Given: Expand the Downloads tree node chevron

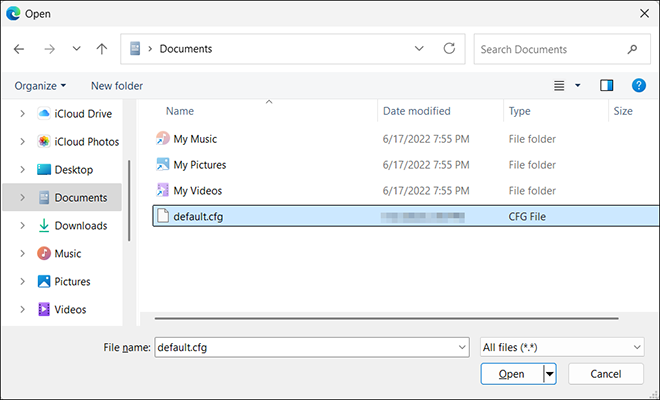Looking at the screenshot, I should pyautogui.click(x=22, y=226).
